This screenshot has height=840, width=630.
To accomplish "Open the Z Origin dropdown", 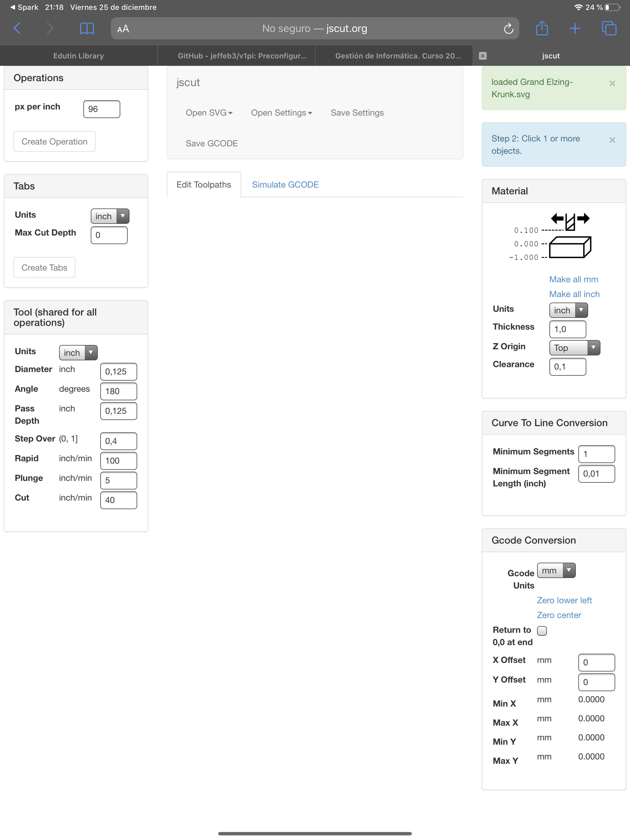I will click(575, 348).
